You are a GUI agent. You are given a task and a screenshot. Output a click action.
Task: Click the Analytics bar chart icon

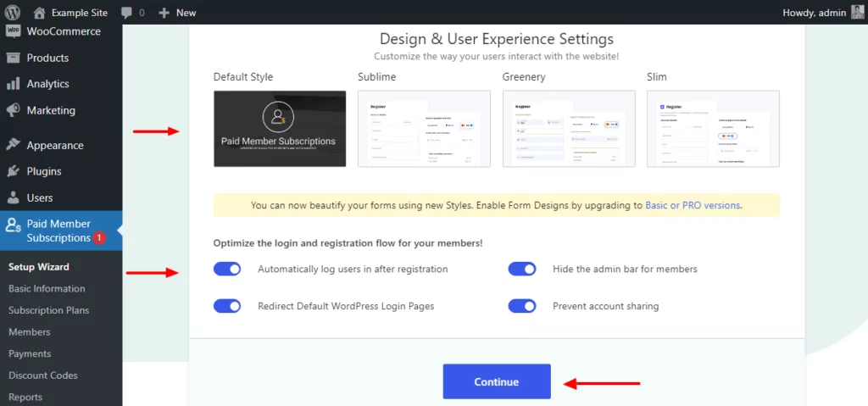coord(13,84)
